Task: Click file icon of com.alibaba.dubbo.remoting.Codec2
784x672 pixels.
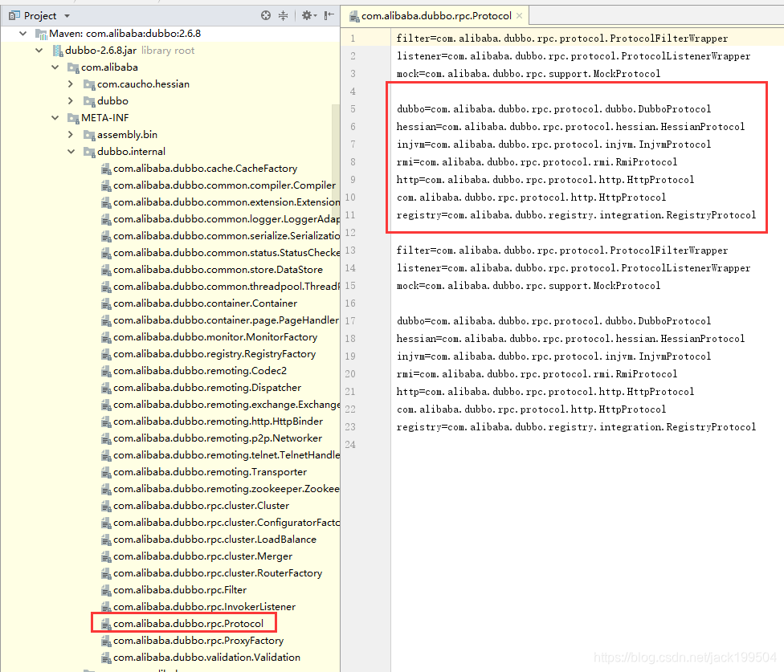Action: (x=106, y=372)
